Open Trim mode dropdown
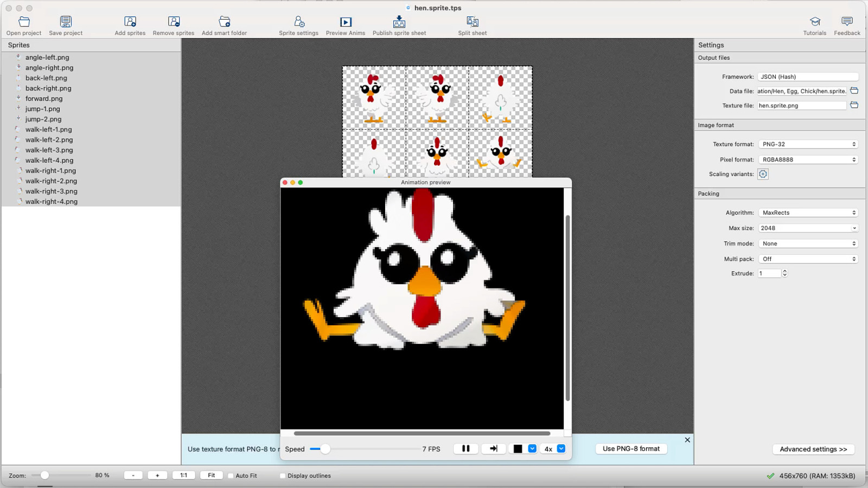Image resolution: width=868 pixels, height=488 pixels. point(808,243)
